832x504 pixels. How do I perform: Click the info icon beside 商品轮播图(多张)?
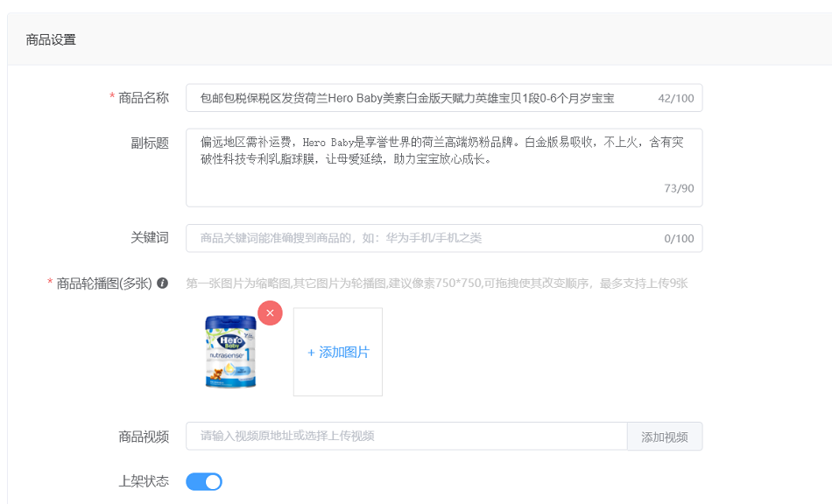tap(162, 283)
